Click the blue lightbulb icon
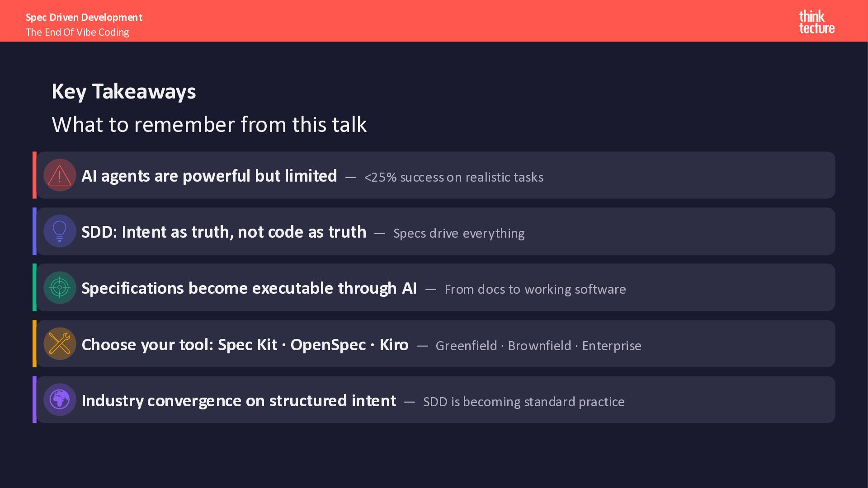The image size is (868, 488). [x=60, y=231]
